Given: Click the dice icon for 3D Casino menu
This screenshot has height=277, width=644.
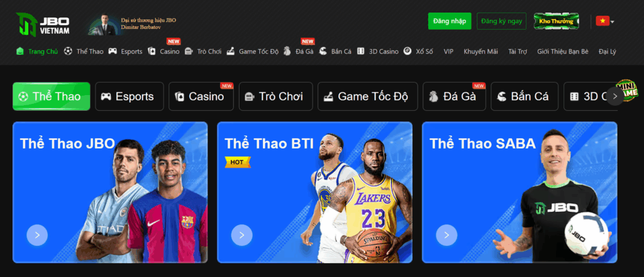Looking at the screenshot, I should point(360,52).
